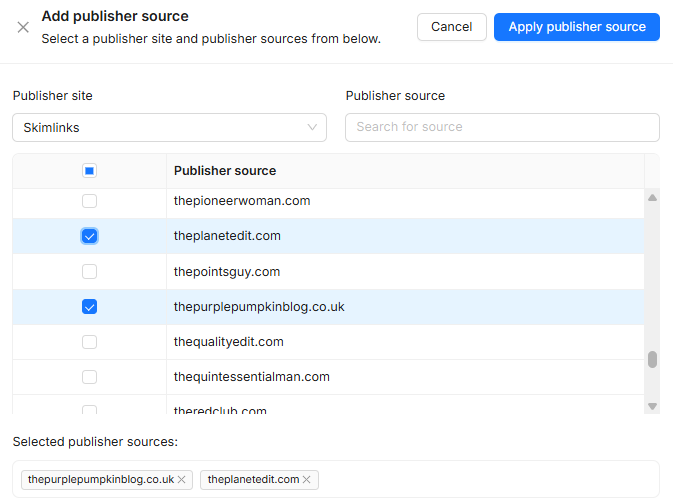Check the thepointsguy.com checkbox

click(90, 272)
